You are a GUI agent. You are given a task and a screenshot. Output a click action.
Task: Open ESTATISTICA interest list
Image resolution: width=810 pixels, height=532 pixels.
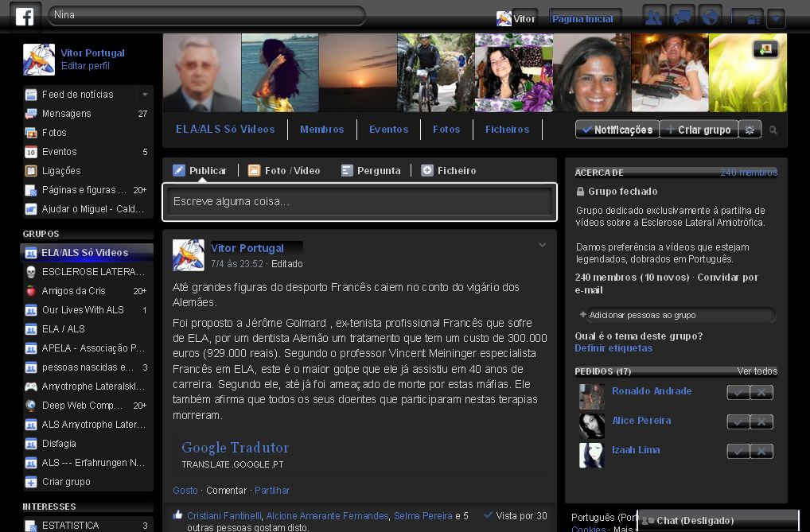click(88, 526)
